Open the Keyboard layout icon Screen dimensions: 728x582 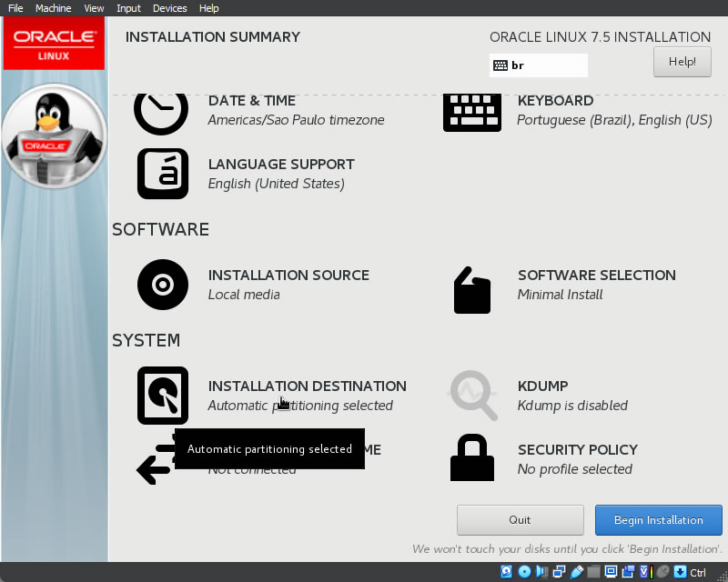[x=471, y=113]
